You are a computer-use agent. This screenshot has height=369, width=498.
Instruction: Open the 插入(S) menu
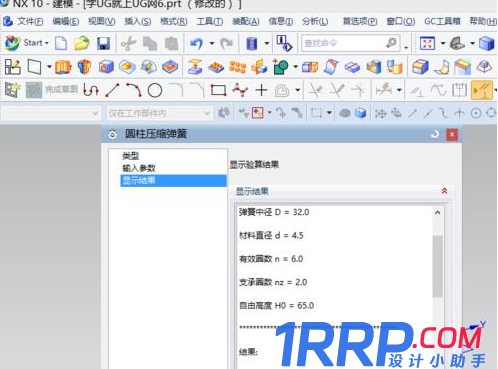pos(138,21)
